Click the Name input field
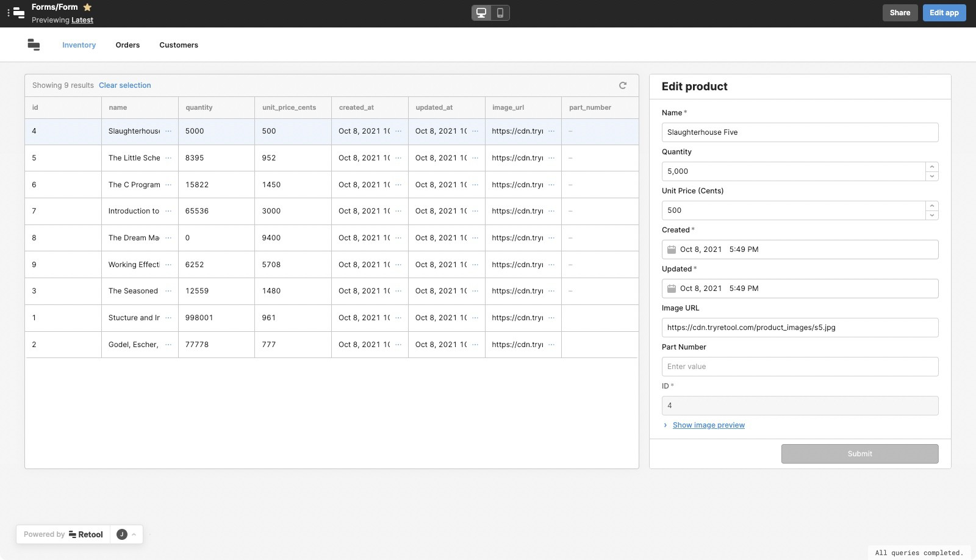This screenshot has height=560, width=976. click(x=800, y=132)
